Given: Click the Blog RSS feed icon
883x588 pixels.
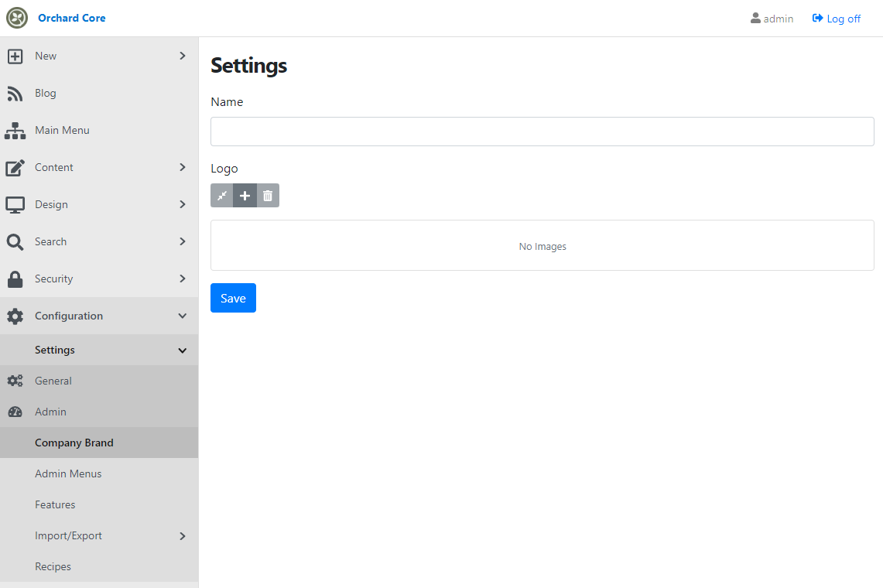Looking at the screenshot, I should click(x=15, y=94).
